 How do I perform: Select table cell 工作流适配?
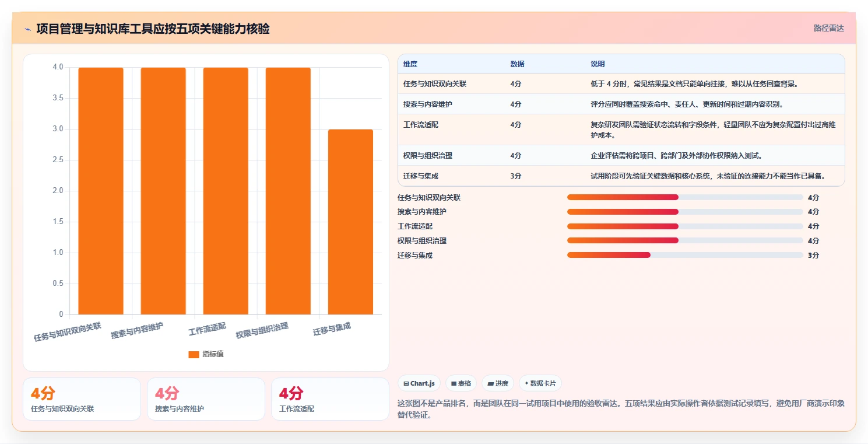[x=420, y=125]
